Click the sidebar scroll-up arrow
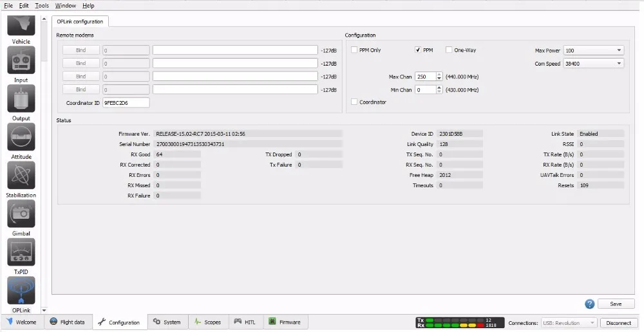This screenshot has height=332, width=644. (44, 19)
